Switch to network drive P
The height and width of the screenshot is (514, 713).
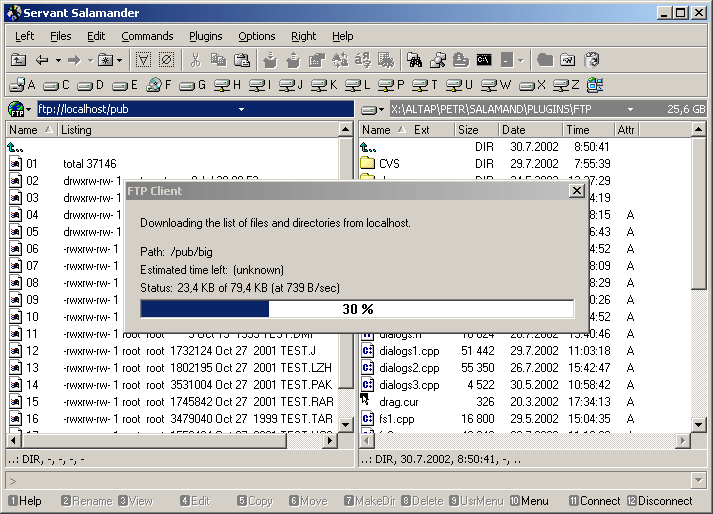pos(392,85)
